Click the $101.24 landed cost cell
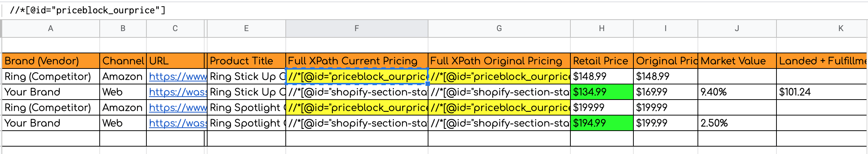868x154 pixels. [821, 92]
